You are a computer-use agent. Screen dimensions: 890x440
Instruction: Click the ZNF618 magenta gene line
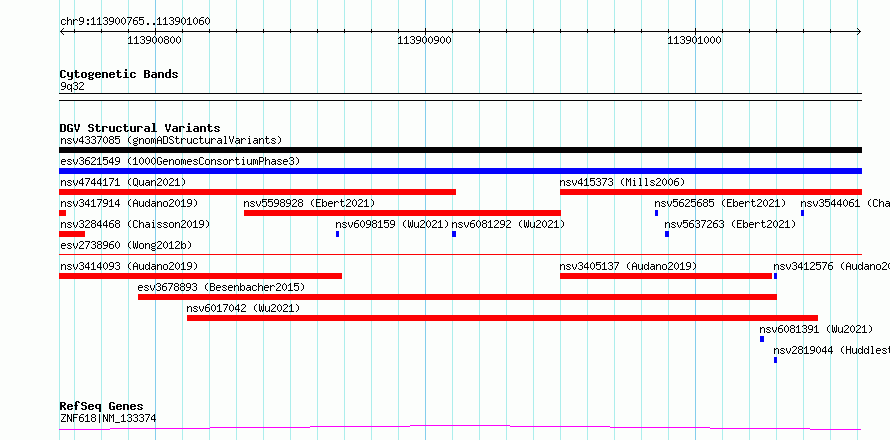coord(460,427)
